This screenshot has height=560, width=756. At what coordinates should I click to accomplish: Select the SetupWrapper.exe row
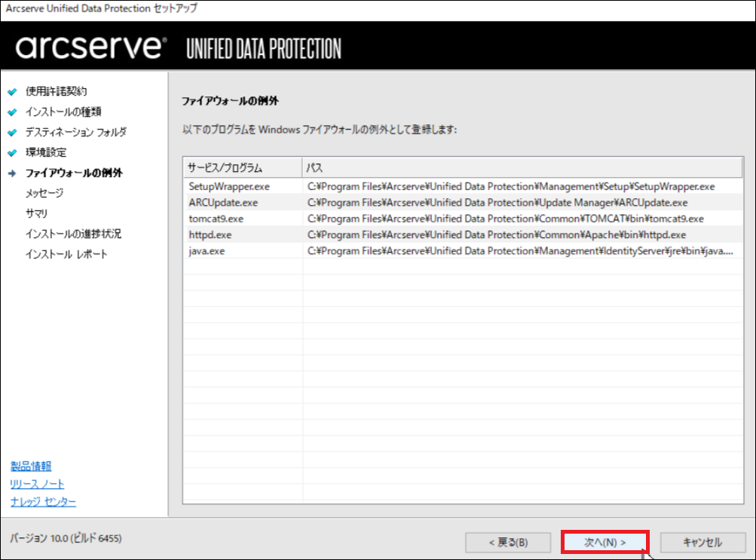(x=463, y=186)
